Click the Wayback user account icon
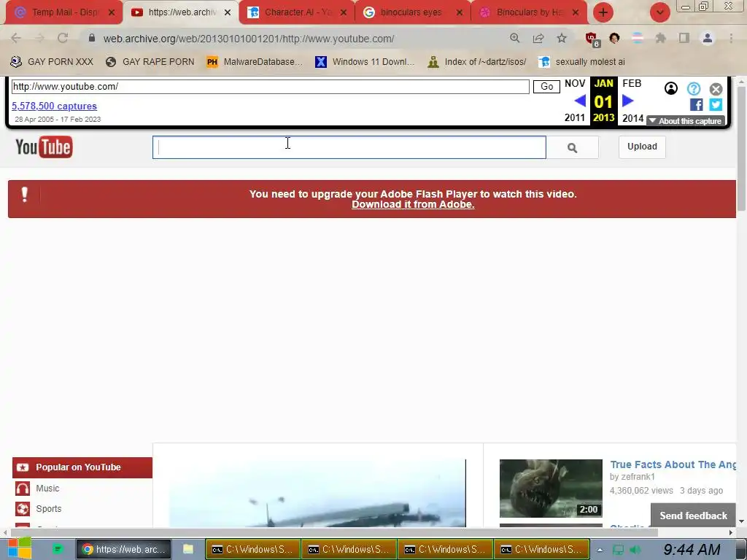The height and width of the screenshot is (560, 747). point(671,88)
